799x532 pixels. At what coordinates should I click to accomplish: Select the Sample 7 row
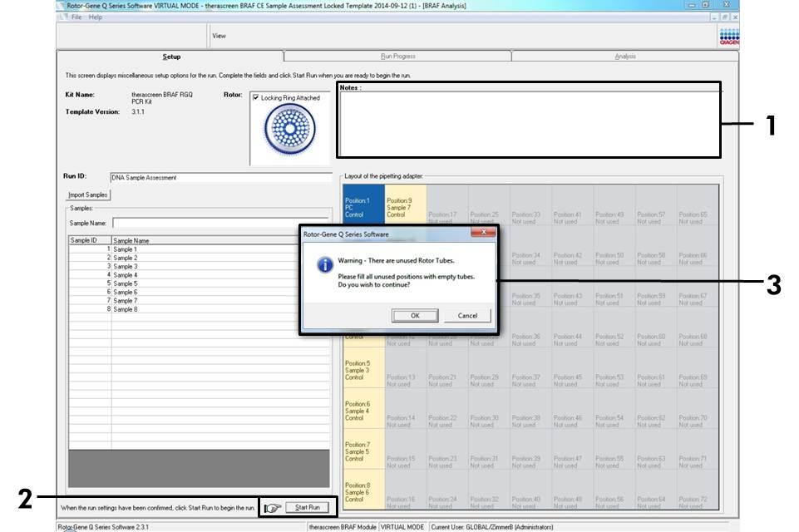[199, 301]
